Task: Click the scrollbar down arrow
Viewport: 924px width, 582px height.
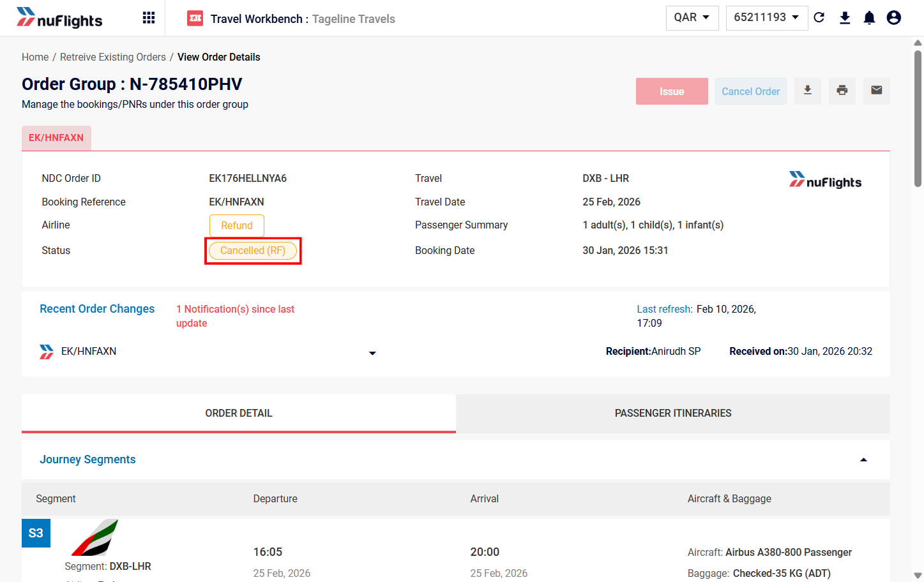Action: [x=918, y=576]
